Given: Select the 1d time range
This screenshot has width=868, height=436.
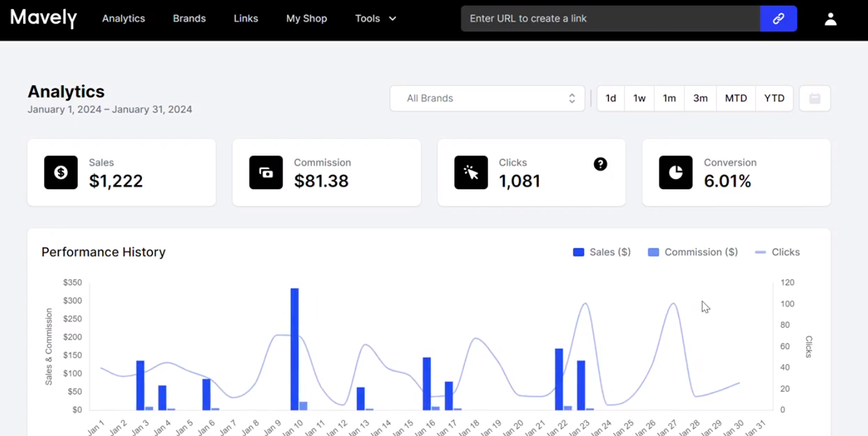Looking at the screenshot, I should coord(610,98).
